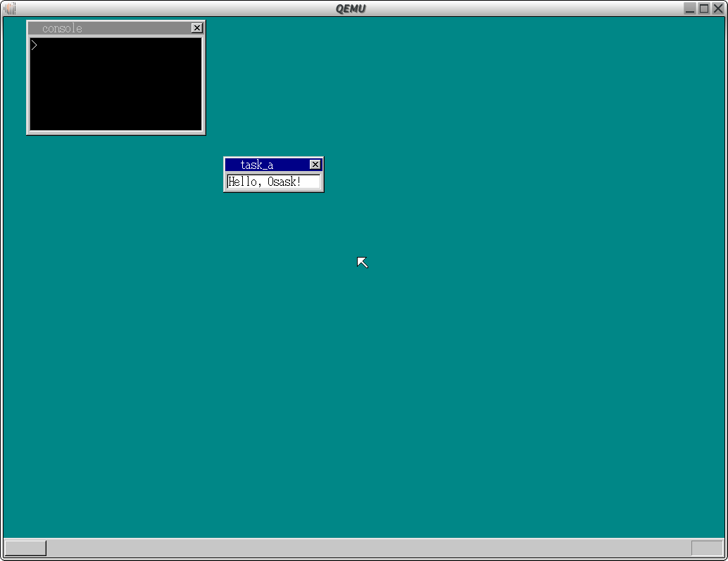The width and height of the screenshot is (728, 561).
Task: Close the QEMU window
Action: click(717, 8)
